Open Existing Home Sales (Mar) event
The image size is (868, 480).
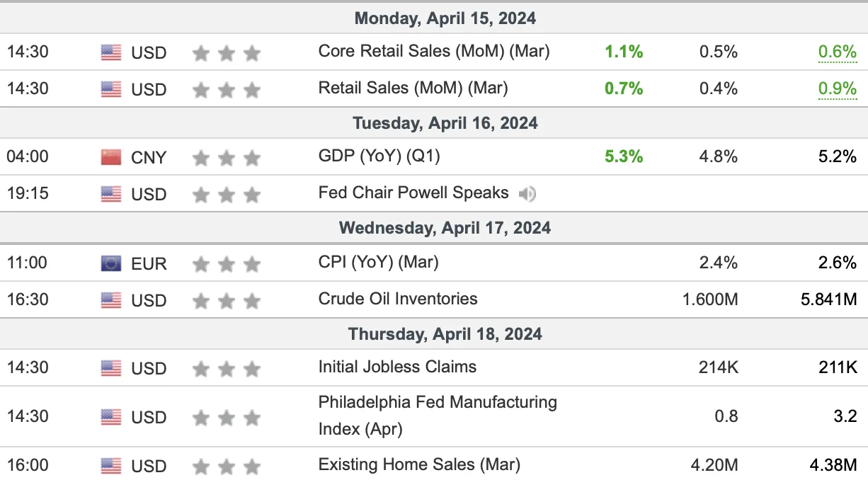[419, 464]
